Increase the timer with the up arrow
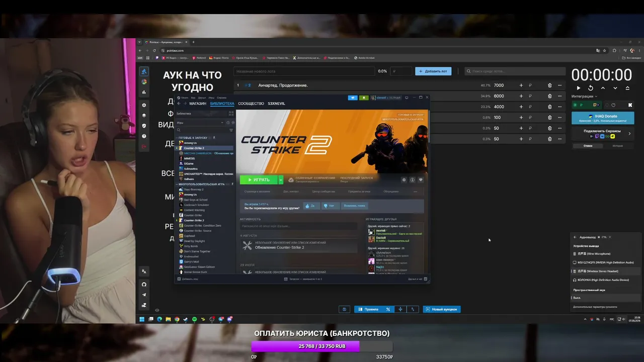This screenshot has height=362, width=644. 603,88
